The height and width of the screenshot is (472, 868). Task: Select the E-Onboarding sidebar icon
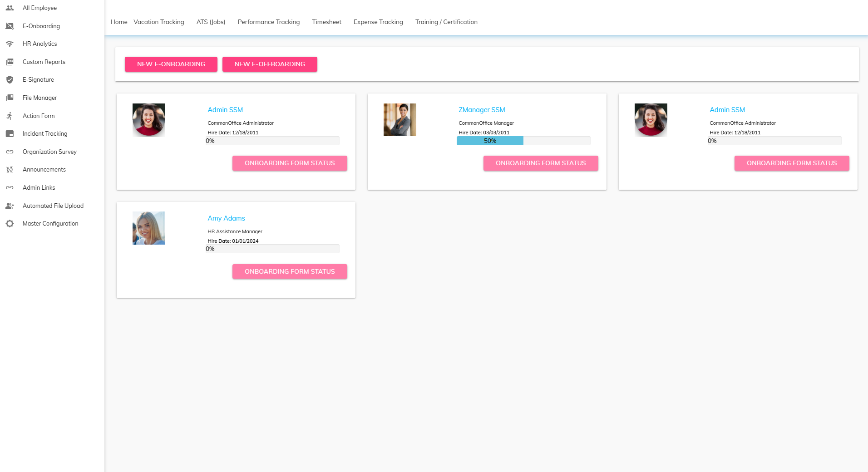pyautogui.click(x=10, y=26)
